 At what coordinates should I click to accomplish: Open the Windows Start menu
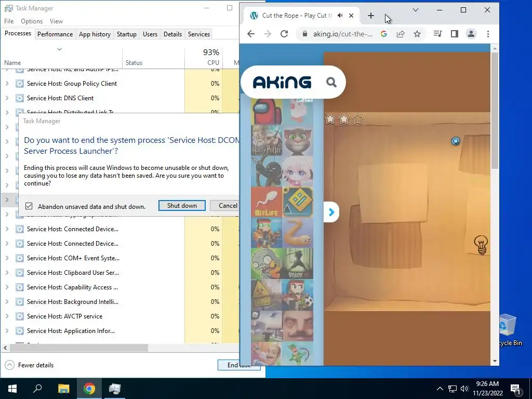[12, 389]
